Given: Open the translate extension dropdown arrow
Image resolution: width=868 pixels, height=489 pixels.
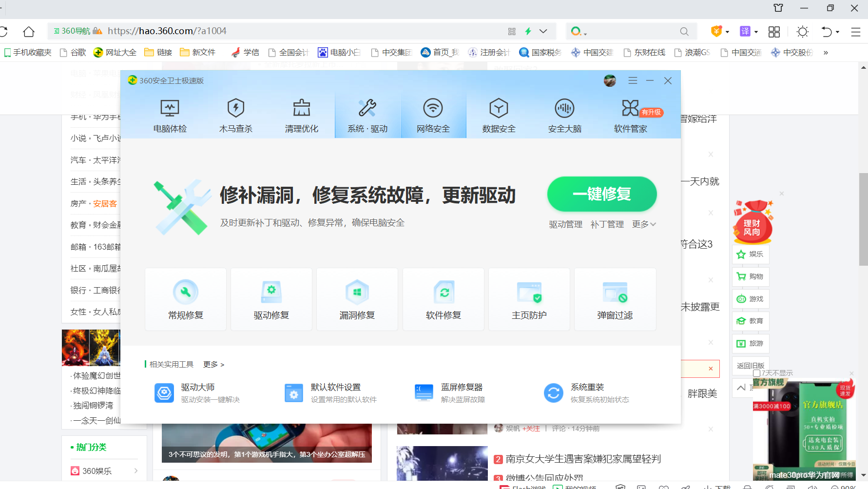Looking at the screenshot, I should tap(756, 32).
